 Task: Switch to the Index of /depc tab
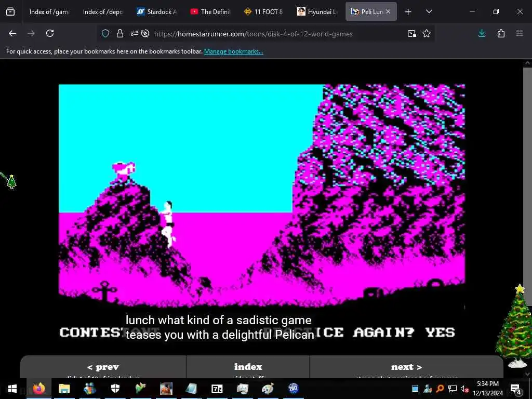click(x=102, y=11)
